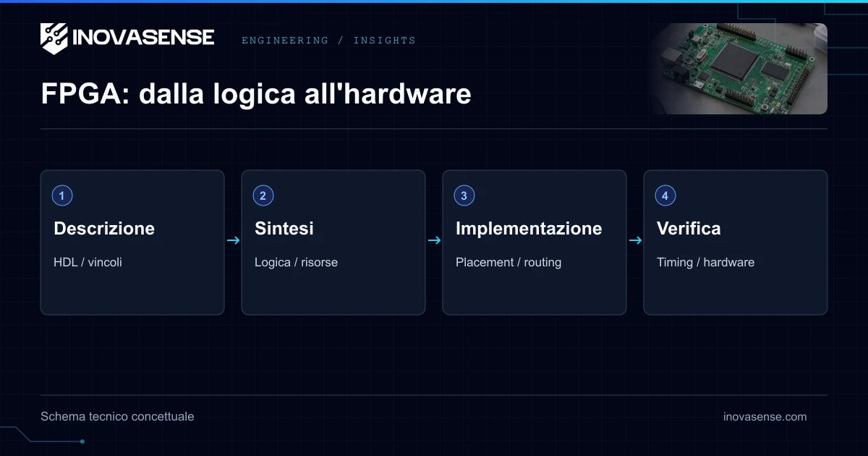
Task: Select the ENGINEERING / INSIGHTS label
Action: tap(328, 41)
